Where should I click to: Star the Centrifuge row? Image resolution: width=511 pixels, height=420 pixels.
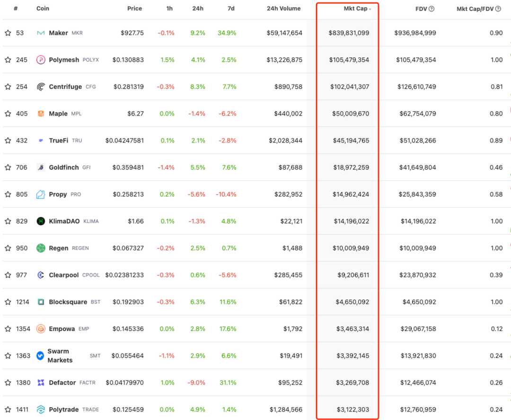(x=8, y=87)
